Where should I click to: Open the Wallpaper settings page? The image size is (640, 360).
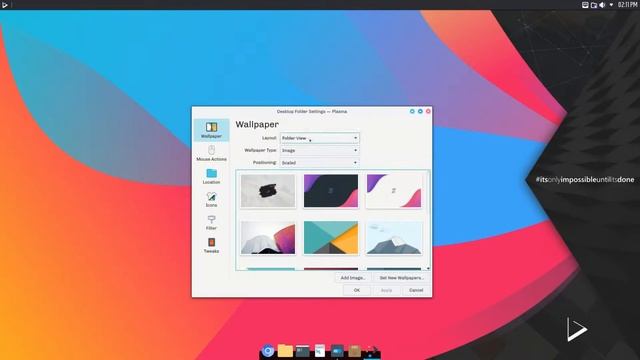(211, 130)
